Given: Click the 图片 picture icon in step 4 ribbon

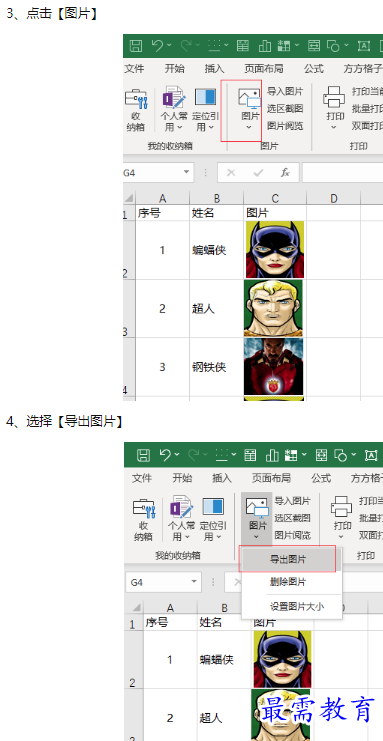Looking at the screenshot, I should point(257,508).
